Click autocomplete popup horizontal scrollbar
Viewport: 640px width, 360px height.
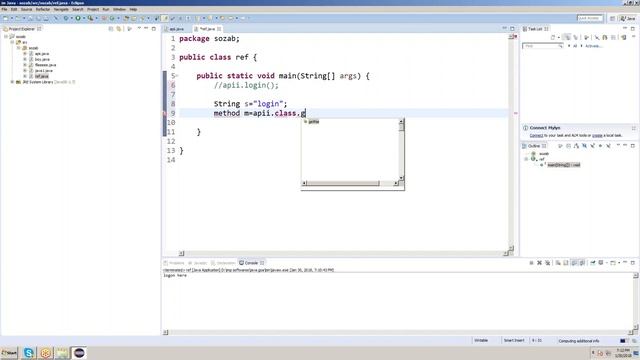click(x=350, y=183)
